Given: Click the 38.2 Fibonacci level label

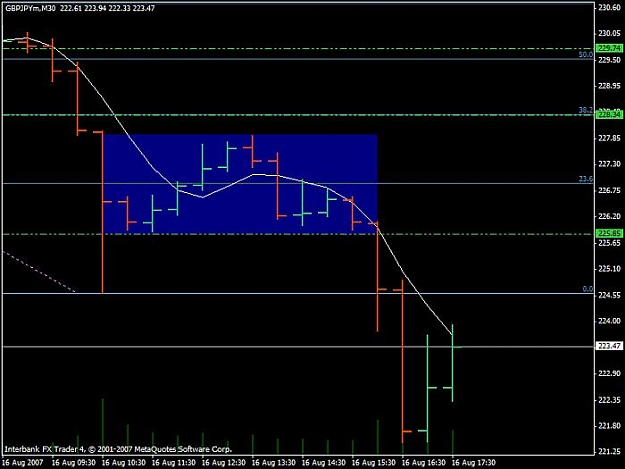Looking at the screenshot, I should pyautogui.click(x=586, y=110).
